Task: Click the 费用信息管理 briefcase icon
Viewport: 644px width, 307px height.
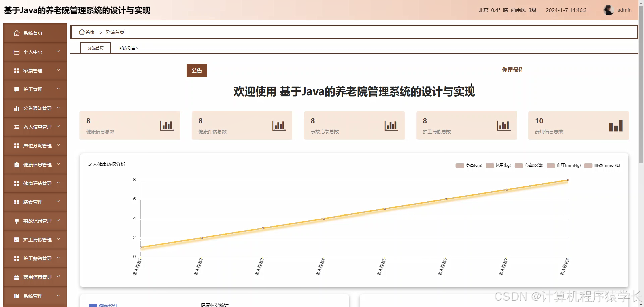Action: 17,277
